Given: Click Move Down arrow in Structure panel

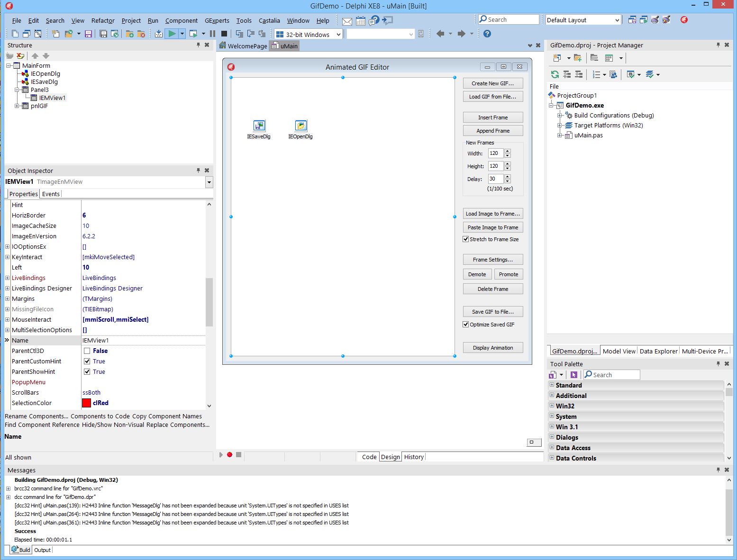Looking at the screenshot, I should tap(46, 56).
